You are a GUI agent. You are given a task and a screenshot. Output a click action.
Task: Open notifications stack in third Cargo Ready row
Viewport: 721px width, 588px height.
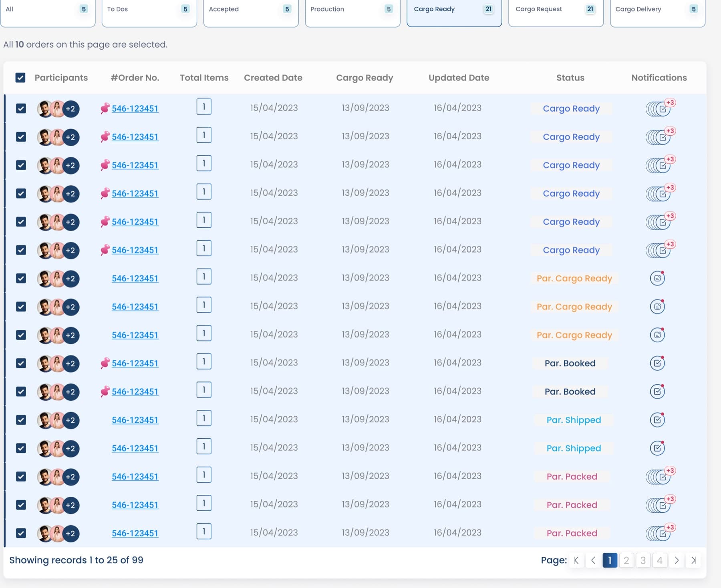(660, 165)
